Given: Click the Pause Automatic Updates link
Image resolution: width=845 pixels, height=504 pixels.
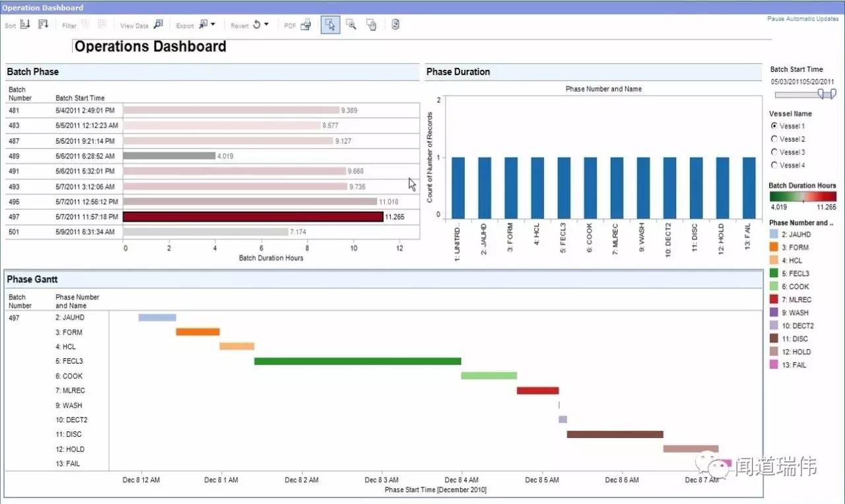Looking at the screenshot, I should point(802,19).
